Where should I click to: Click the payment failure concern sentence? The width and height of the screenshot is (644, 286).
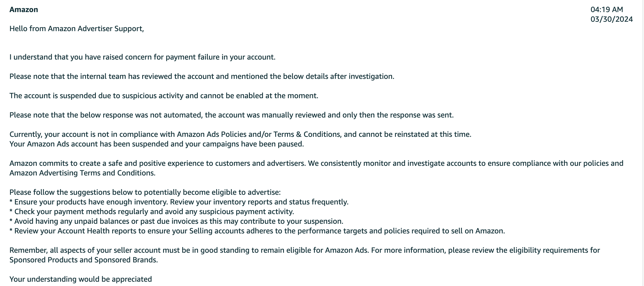(x=142, y=57)
